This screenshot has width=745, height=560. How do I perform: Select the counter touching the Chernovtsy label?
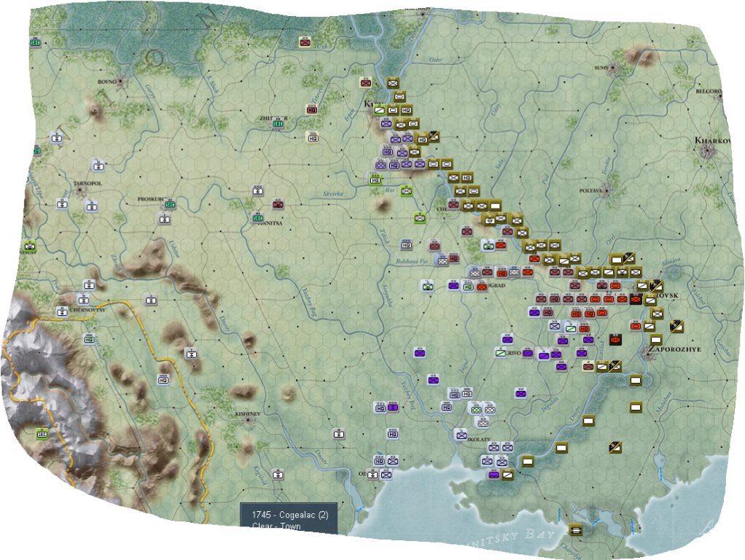pyautogui.click(x=62, y=312)
